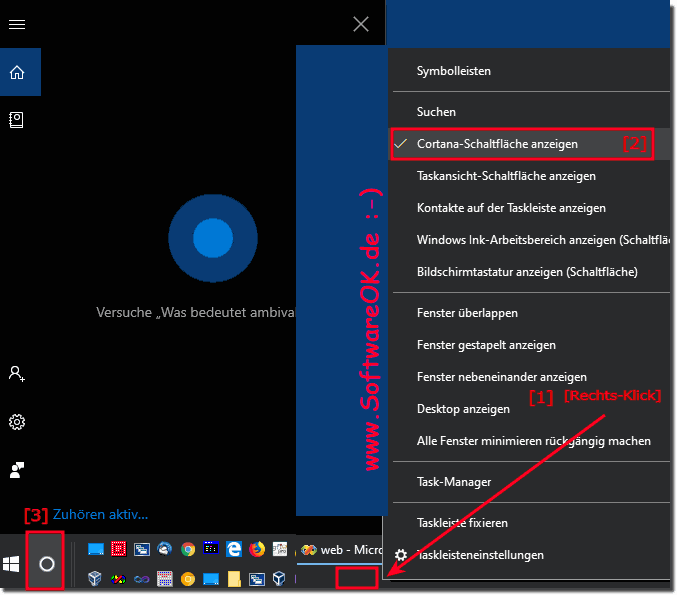Open Google Chrome from the taskbar
The height and width of the screenshot is (595, 677).
tap(188, 549)
